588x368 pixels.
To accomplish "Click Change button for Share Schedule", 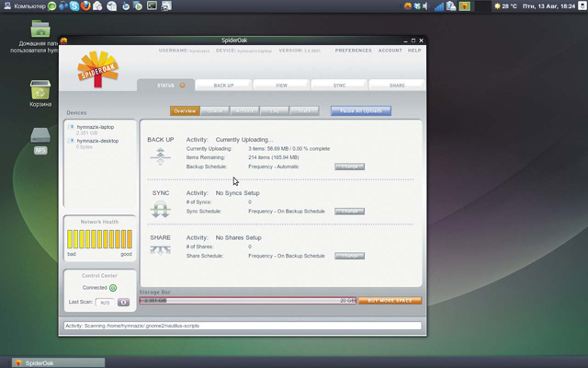I will 349,256.
